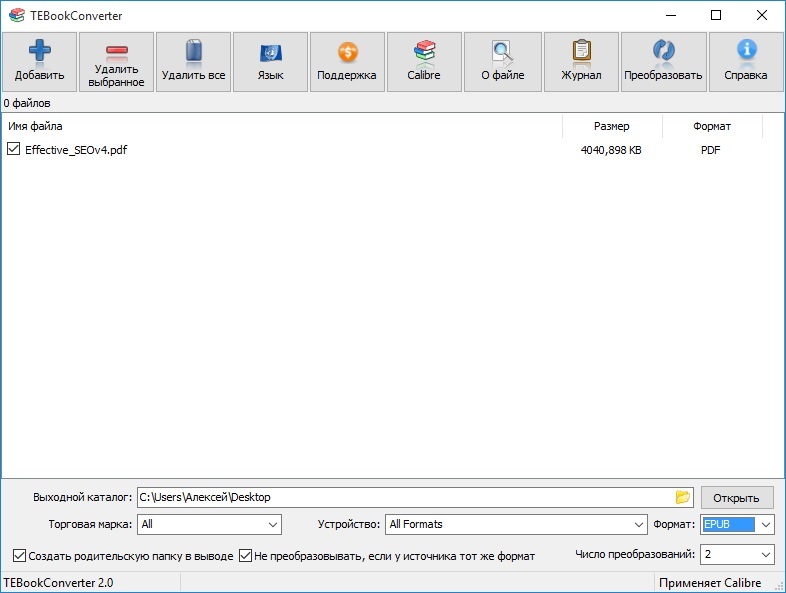Click Удалить выбранное red minus icon
The height and width of the screenshot is (593, 786).
point(116,50)
